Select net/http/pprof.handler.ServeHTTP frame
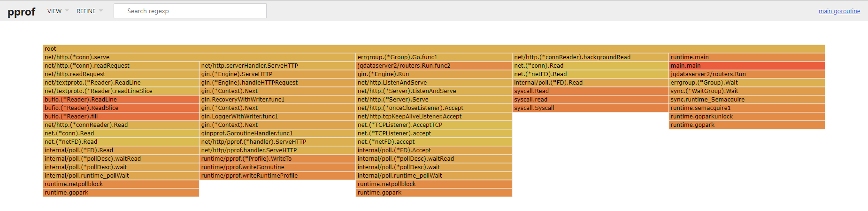The width and height of the screenshot is (868, 211). coord(277,150)
